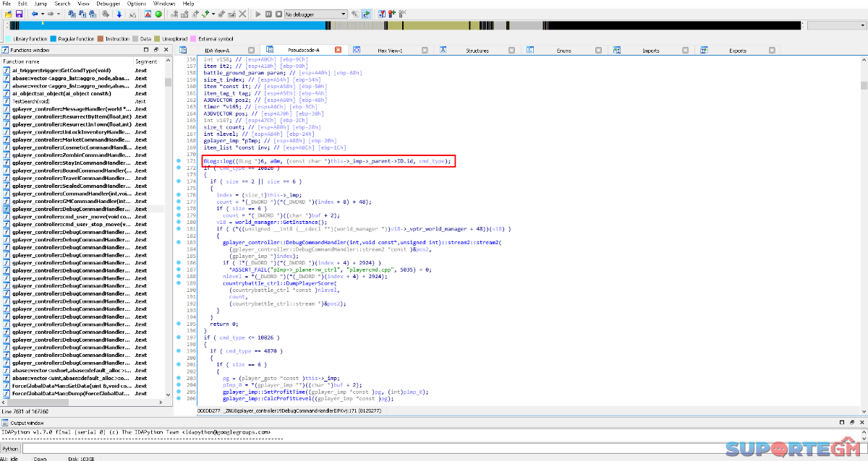
Task: Start the debugger process with play icon
Action: click(x=258, y=14)
